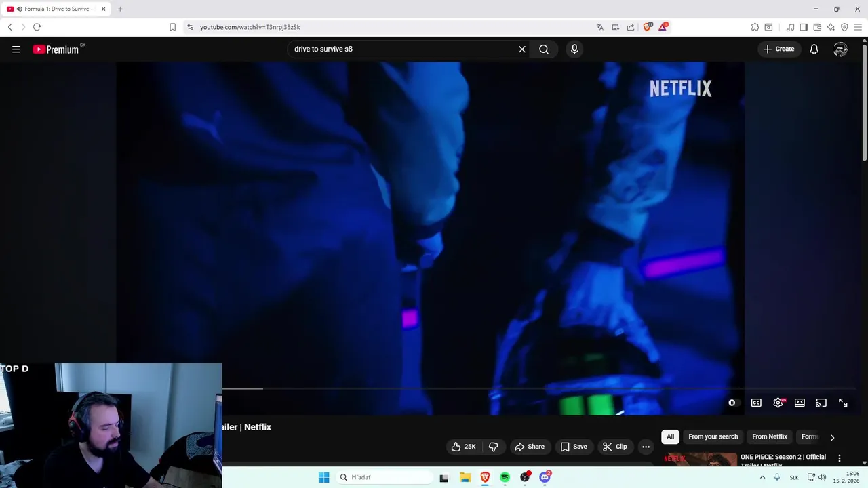This screenshot has height=488, width=868.
Task: Open Brave Shields lion icon
Action: pos(648,27)
